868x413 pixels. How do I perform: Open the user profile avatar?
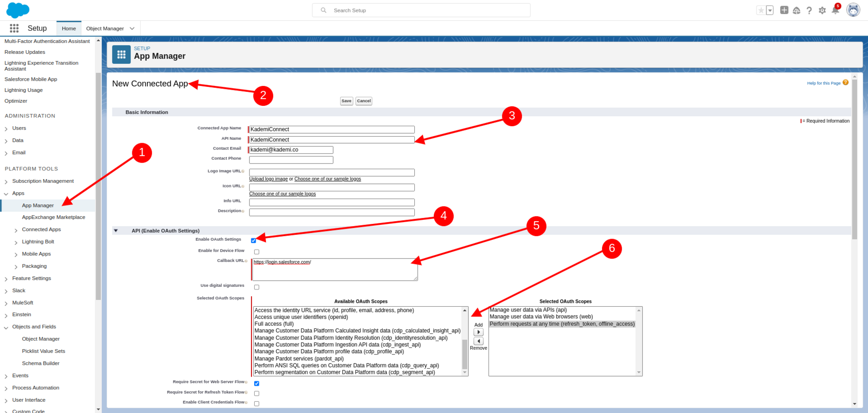[x=853, y=10]
